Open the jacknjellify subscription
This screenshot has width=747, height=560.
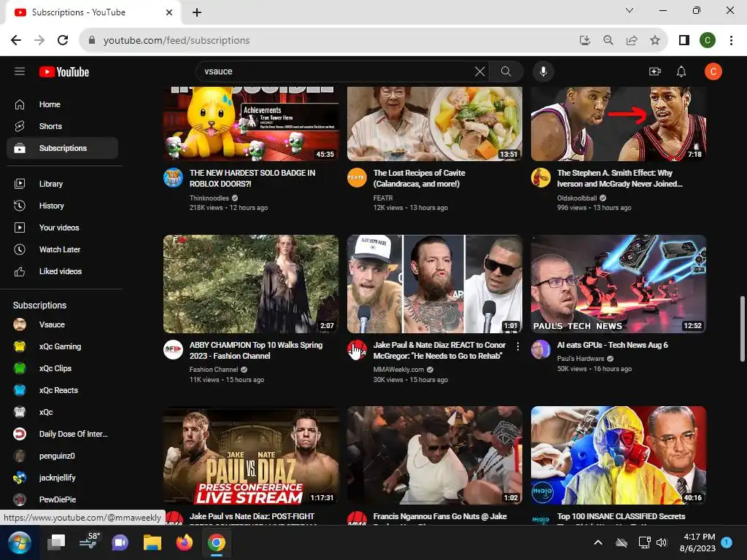(x=63, y=478)
